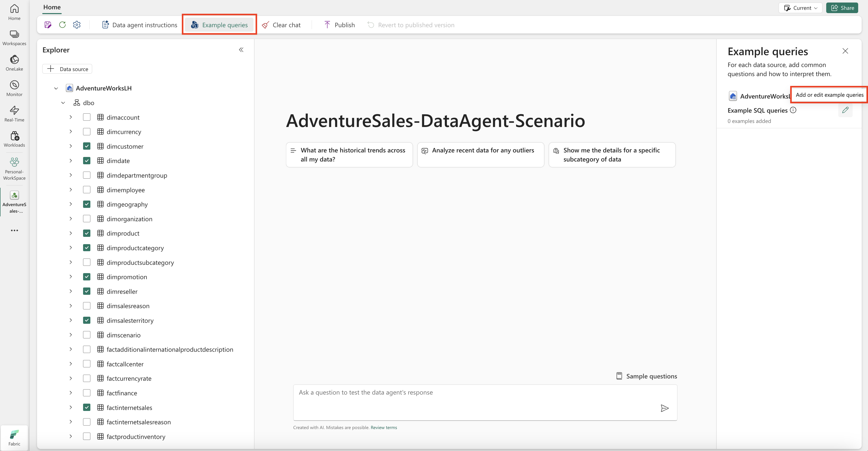Click the save icon in toolbar
The height and width of the screenshot is (451, 868).
click(x=48, y=25)
